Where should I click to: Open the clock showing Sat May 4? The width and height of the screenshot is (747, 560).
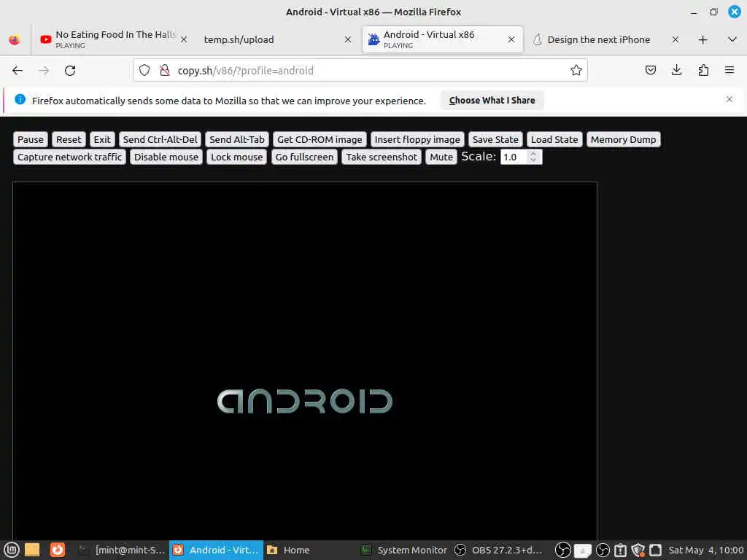click(x=705, y=550)
